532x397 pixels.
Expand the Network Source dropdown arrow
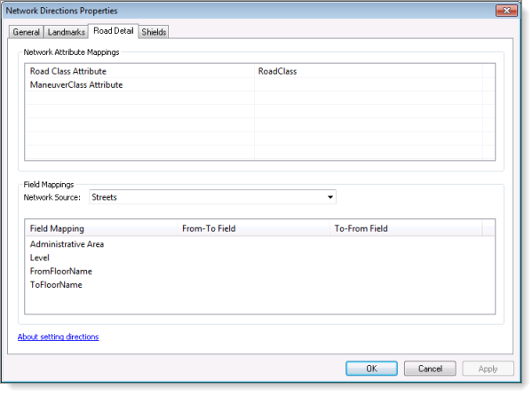pyautogui.click(x=330, y=197)
